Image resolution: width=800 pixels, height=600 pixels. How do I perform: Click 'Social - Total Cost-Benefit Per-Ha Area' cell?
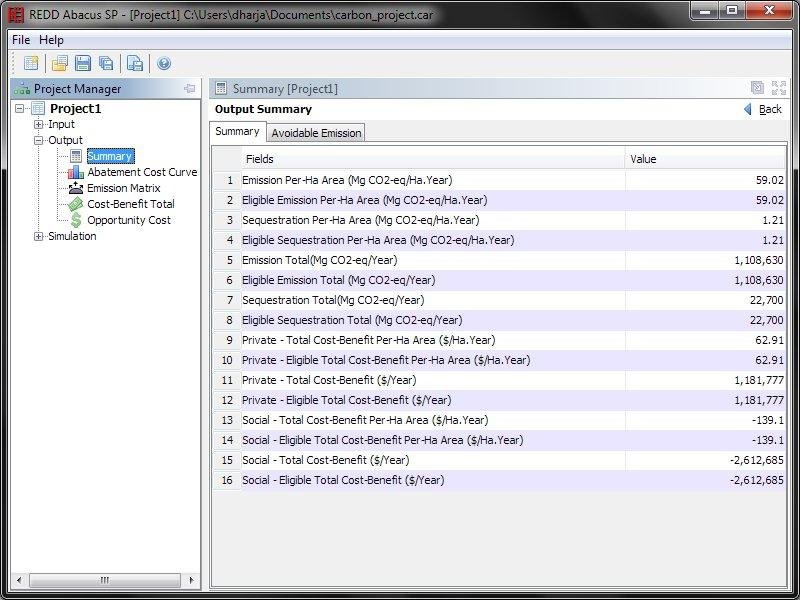433,420
